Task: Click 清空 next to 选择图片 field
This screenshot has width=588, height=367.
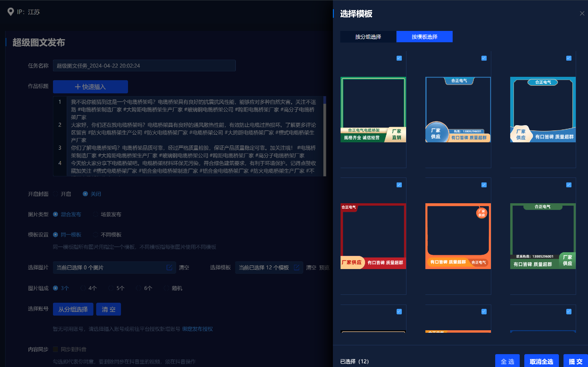Action: (184, 268)
